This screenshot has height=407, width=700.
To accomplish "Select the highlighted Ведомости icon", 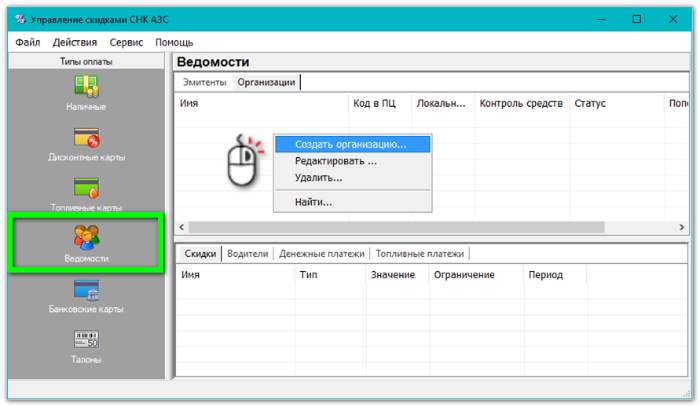I will (x=85, y=241).
